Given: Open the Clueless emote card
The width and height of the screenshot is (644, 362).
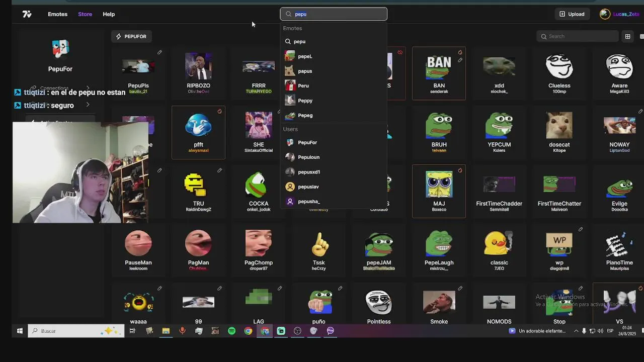Looking at the screenshot, I should point(559,73).
